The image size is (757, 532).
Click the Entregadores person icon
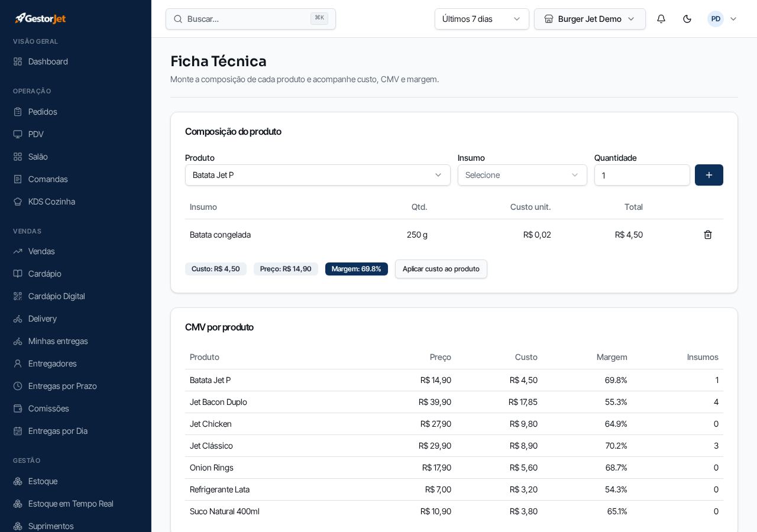pos(18,364)
